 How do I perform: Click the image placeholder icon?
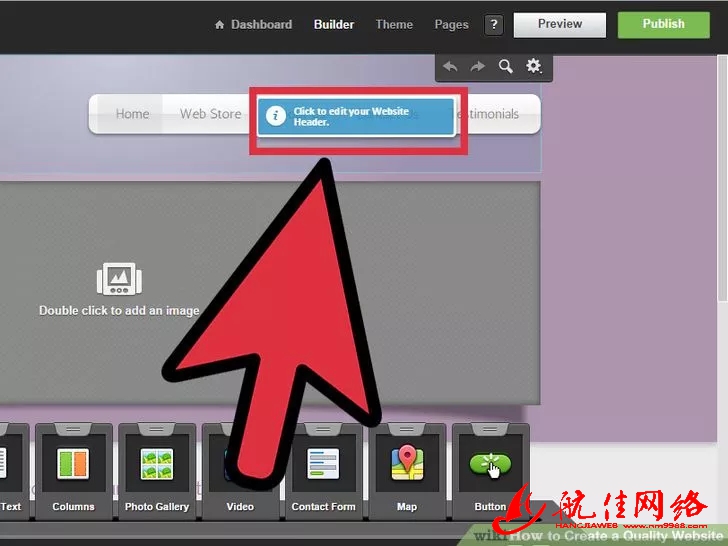(119, 280)
